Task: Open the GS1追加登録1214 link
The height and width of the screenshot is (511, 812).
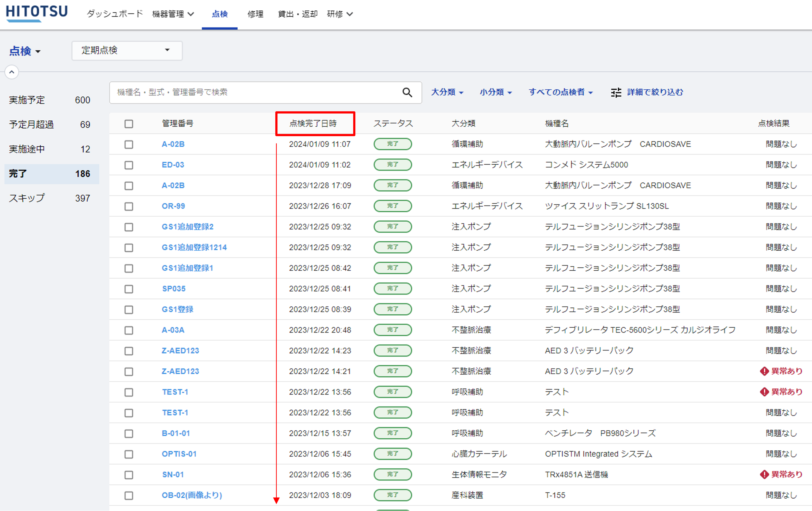Action: pyautogui.click(x=194, y=247)
